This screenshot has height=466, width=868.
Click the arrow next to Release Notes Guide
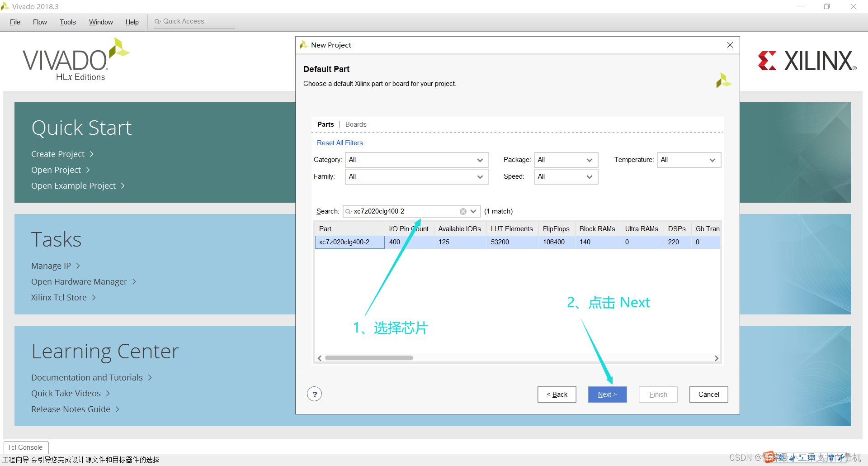pyautogui.click(x=118, y=409)
